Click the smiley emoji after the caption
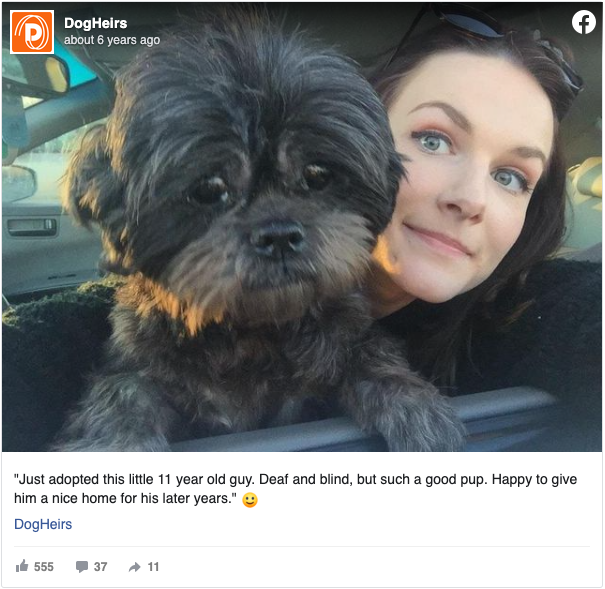Screen dimensions: 605x589 point(250,500)
